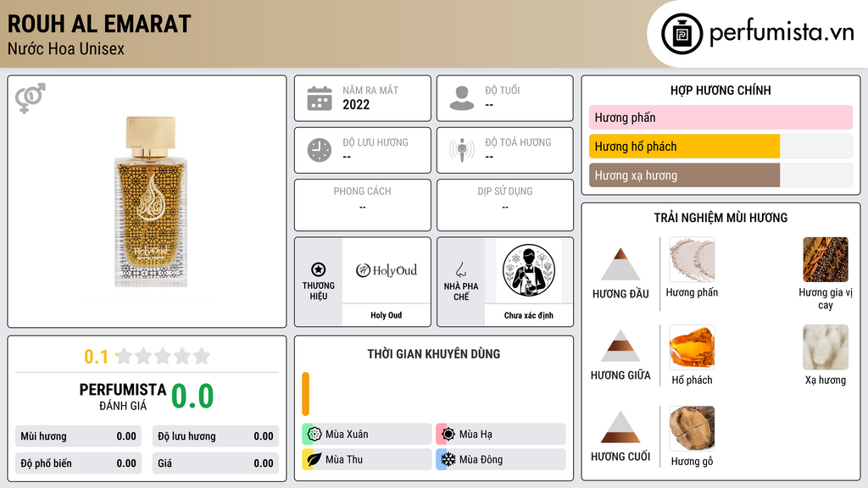Click the Nước Hoa Unisex subtitle
The image size is (868, 488).
(66, 48)
